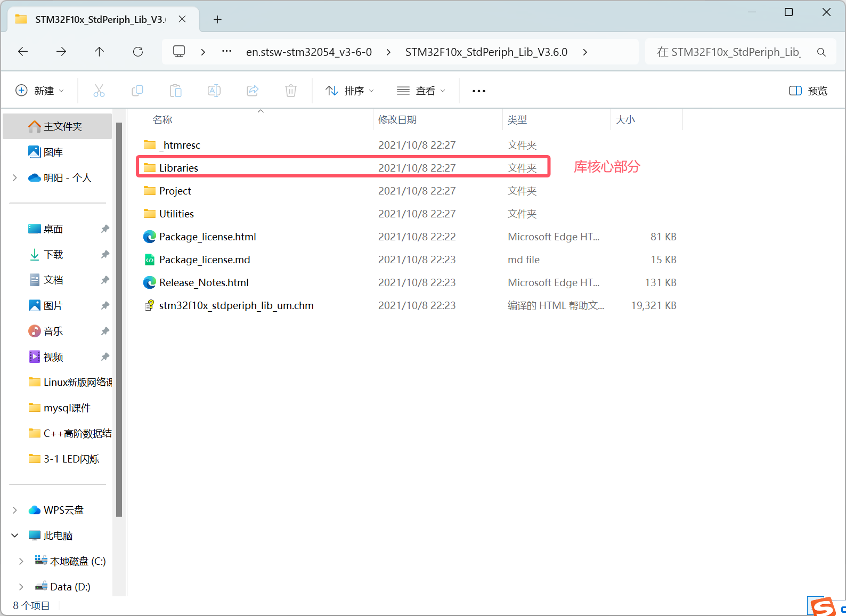Click the This PC monitor icon in address bar
The image size is (846, 616).
[179, 52]
